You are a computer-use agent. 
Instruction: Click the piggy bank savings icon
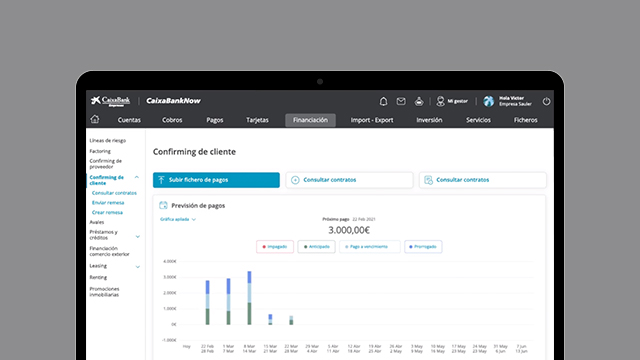coord(419,101)
